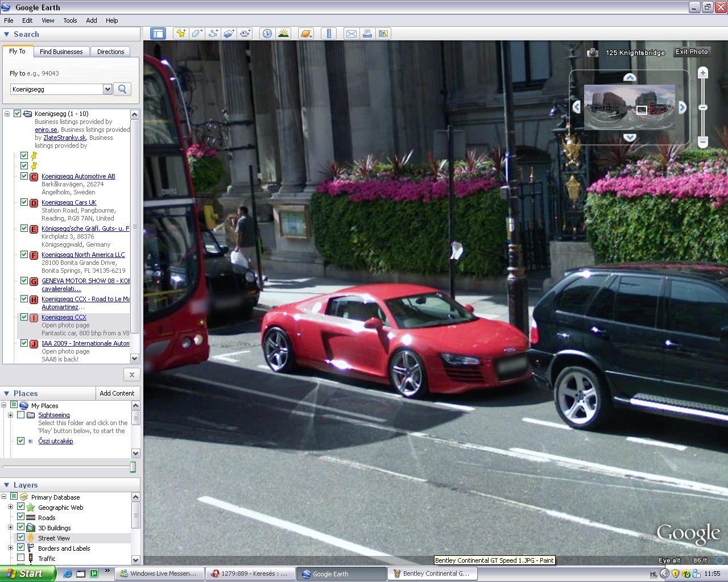Click the magnifier search button
This screenshot has height=582, width=728.
(x=122, y=89)
